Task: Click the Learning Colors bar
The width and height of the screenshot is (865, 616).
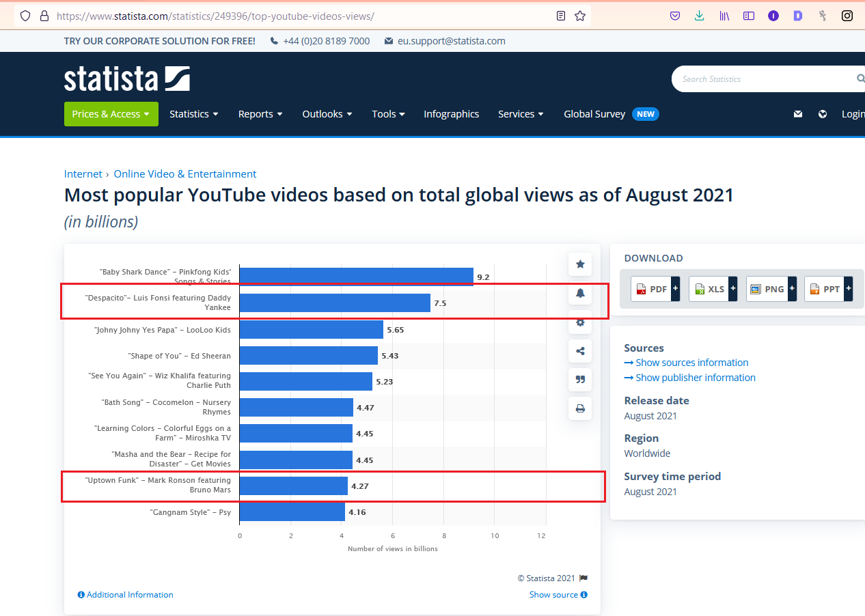Action: click(x=296, y=433)
